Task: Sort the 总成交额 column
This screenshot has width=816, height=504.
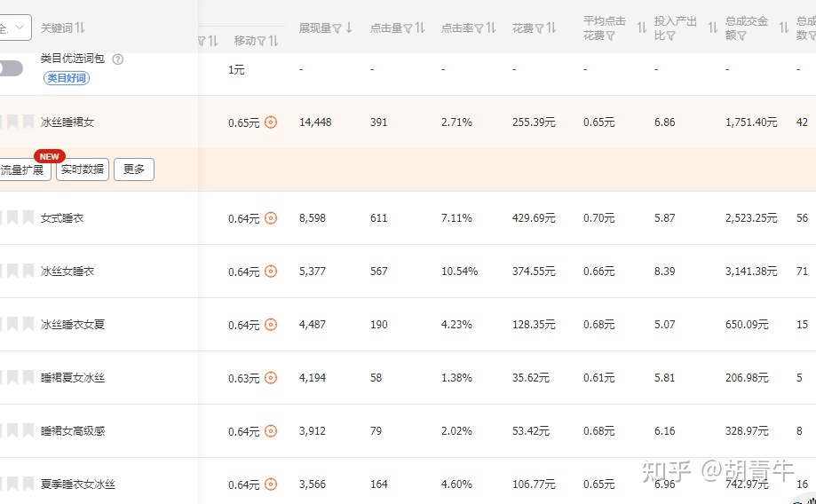Action: (783, 28)
